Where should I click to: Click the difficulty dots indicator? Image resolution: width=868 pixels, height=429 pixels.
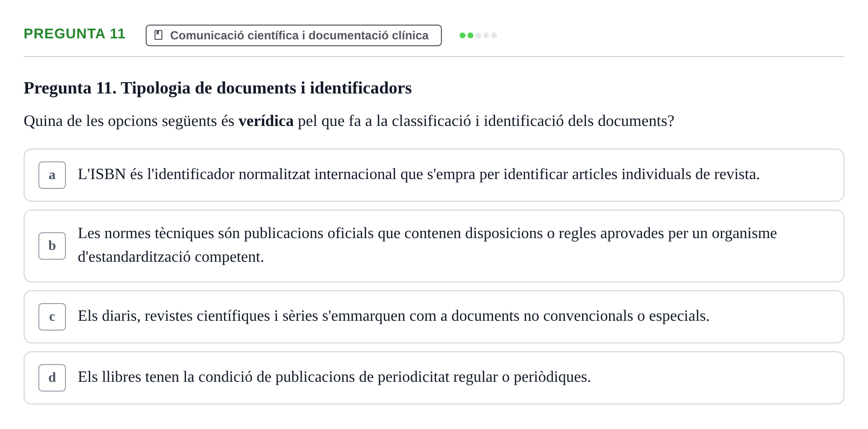[x=478, y=35]
